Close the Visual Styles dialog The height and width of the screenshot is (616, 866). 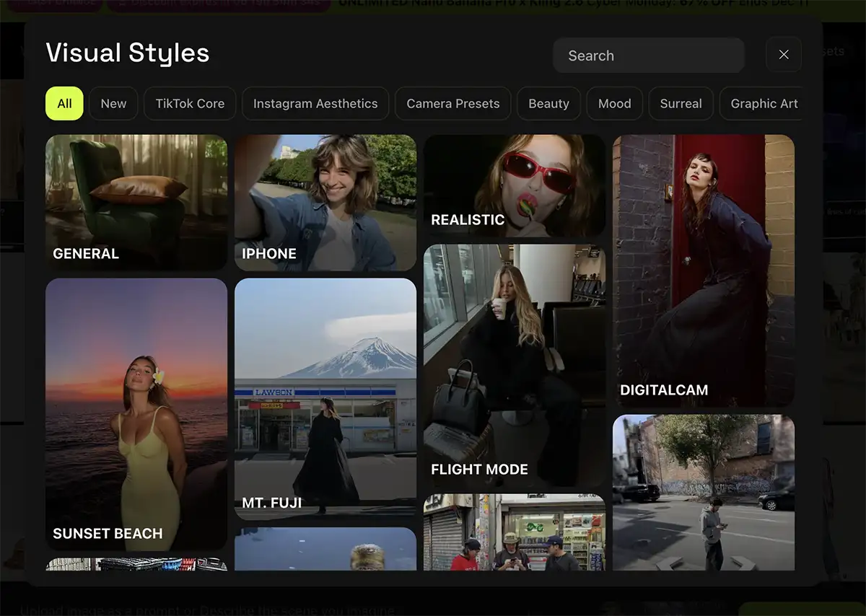coord(783,55)
